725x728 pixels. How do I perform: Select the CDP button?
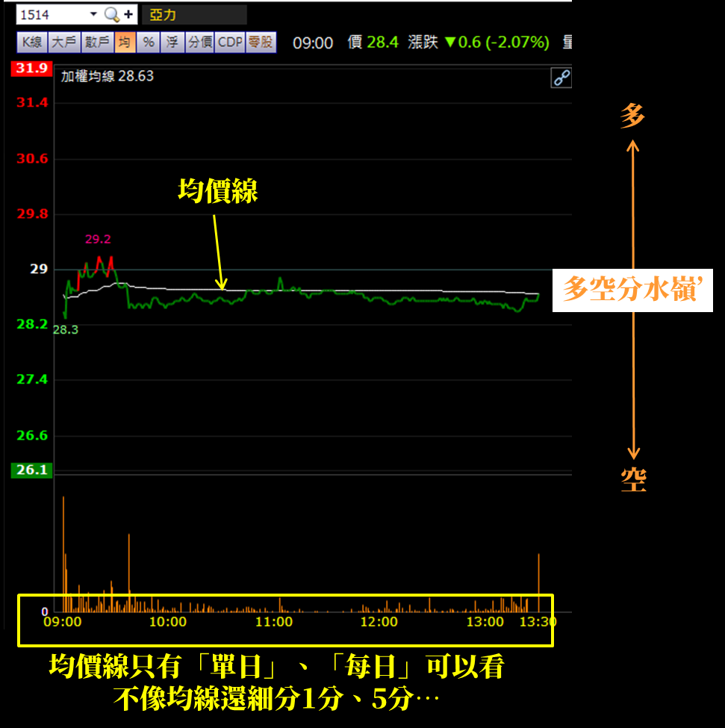230,43
